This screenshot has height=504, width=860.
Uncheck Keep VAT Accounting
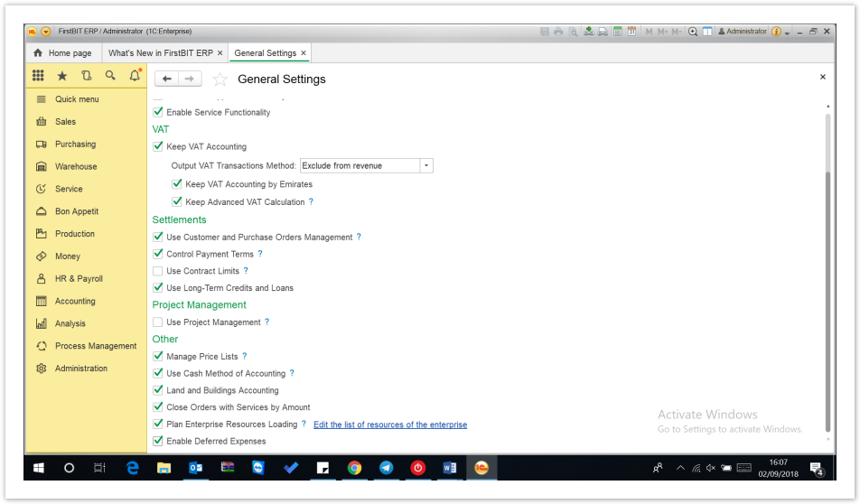point(159,146)
